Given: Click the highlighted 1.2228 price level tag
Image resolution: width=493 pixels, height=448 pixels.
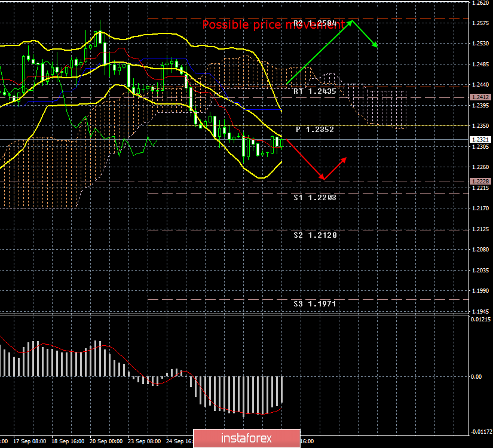Looking at the screenshot, I should (480, 182).
